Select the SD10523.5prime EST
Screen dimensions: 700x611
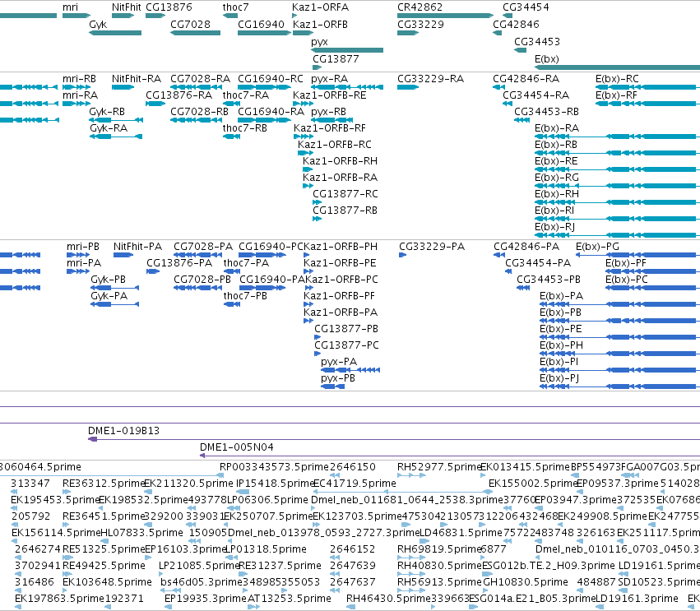(623, 590)
